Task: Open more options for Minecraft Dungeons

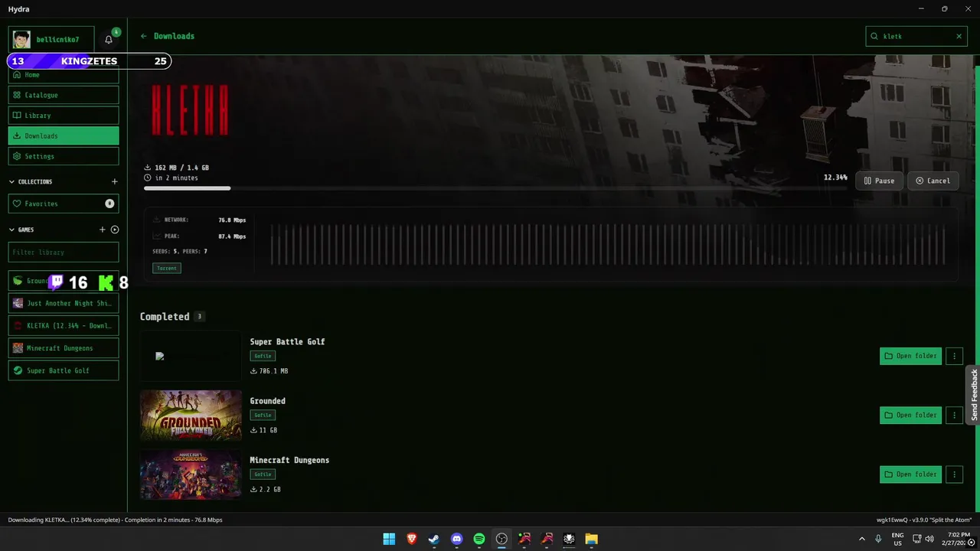Action: [x=954, y=474]
